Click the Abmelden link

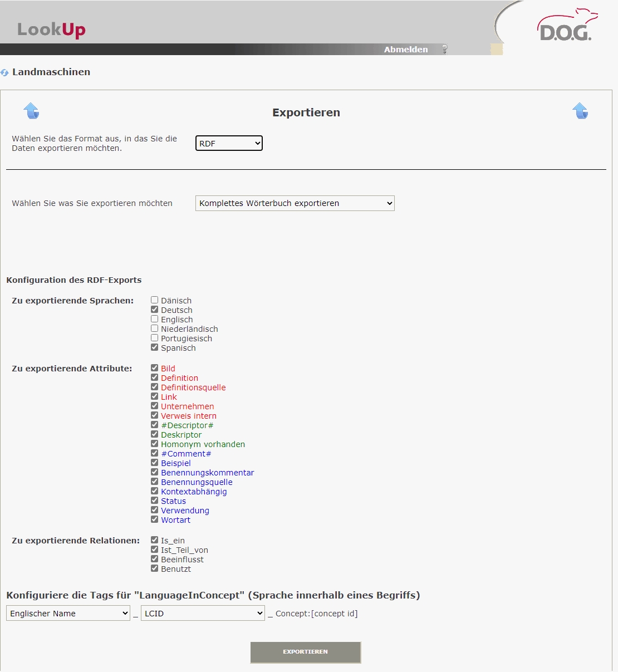pyautogui.click(x=406, y=50)
